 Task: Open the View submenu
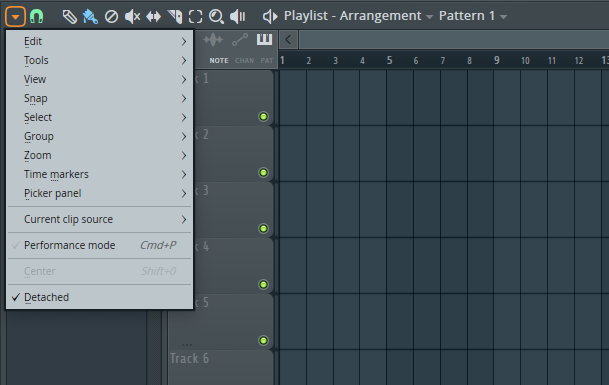(x=99, y=79)
